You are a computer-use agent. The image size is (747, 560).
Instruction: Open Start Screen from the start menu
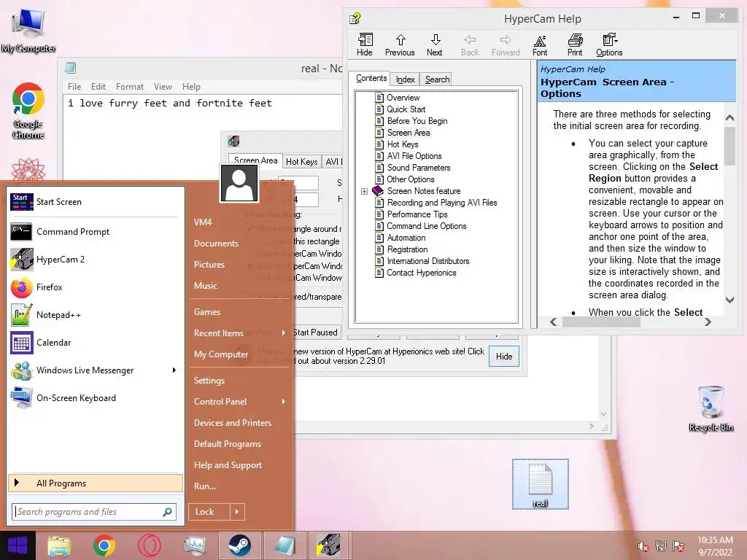[x=94, y=202]
